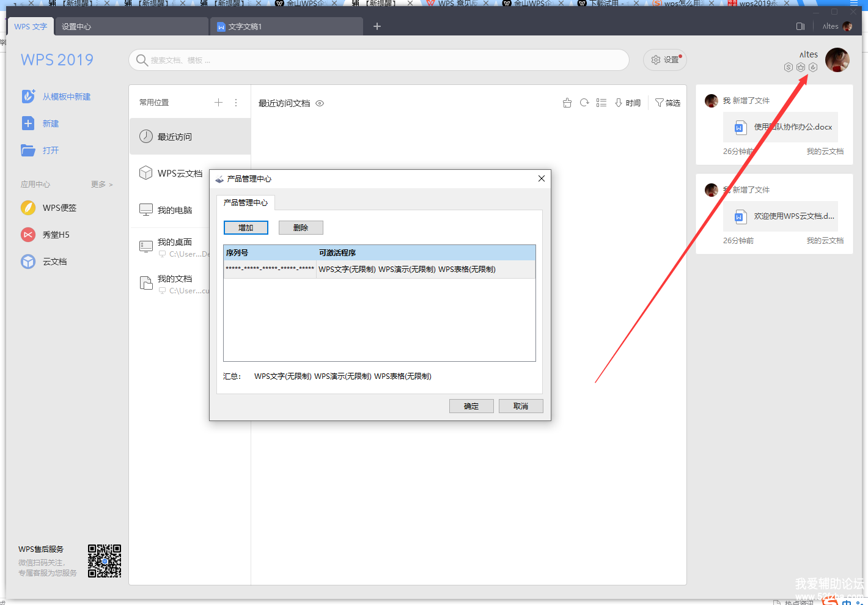
Task: Switch to the WPS 文字 tab
Action: [31, 26]
